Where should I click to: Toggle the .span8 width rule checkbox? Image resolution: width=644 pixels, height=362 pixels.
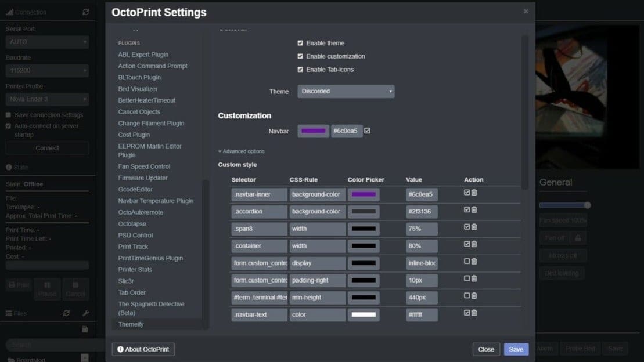(x=466, y=227)
